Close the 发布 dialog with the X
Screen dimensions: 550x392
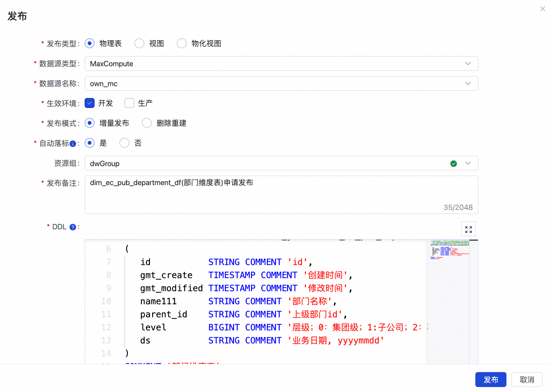(x=543, y=9)
